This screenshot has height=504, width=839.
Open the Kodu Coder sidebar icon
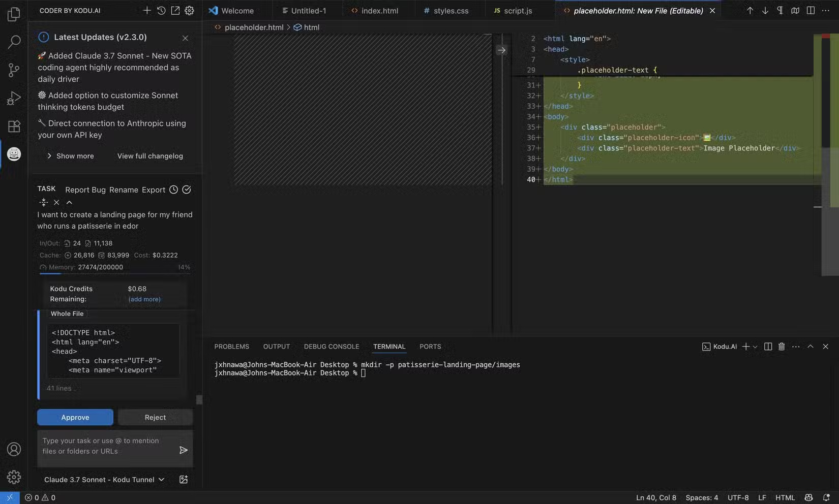tap(14, 154)
